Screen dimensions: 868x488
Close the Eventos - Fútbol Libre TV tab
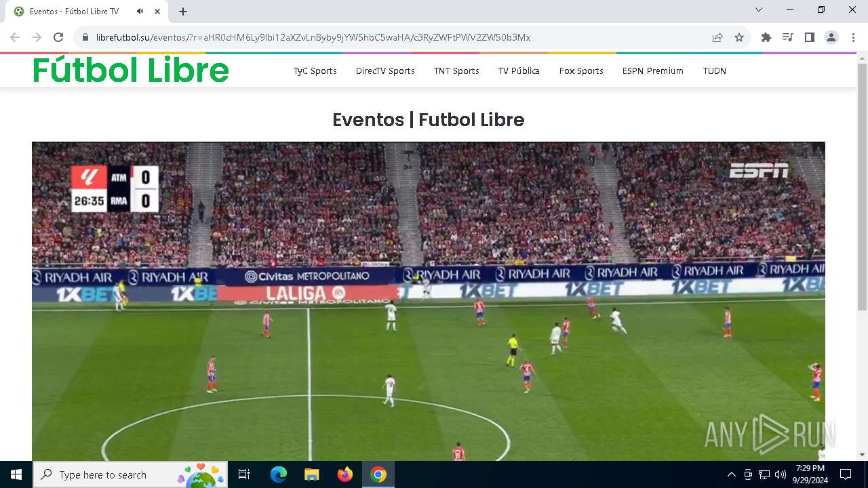(x=158, y=12)
